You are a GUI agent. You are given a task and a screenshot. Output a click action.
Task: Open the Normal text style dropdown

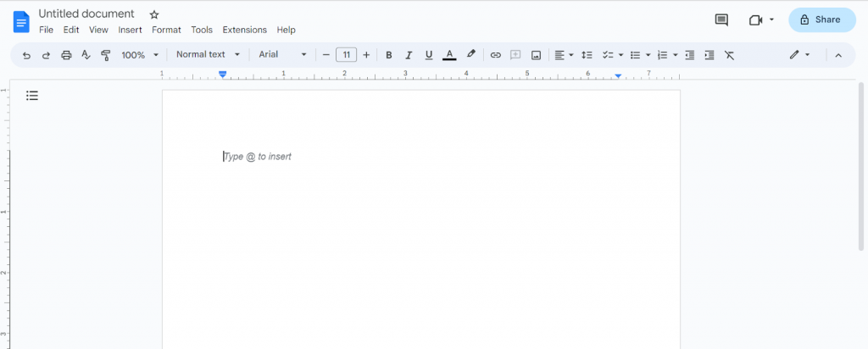209,54
